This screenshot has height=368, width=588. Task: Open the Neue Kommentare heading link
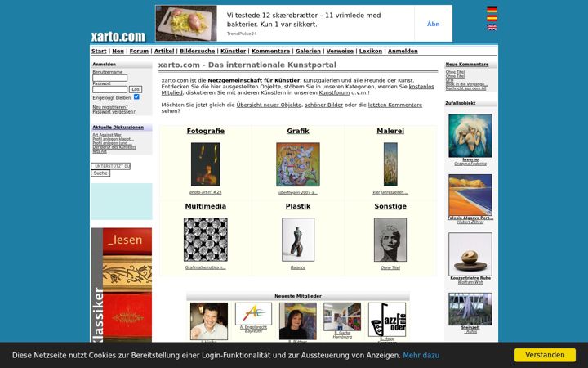(x=467, y=65)
